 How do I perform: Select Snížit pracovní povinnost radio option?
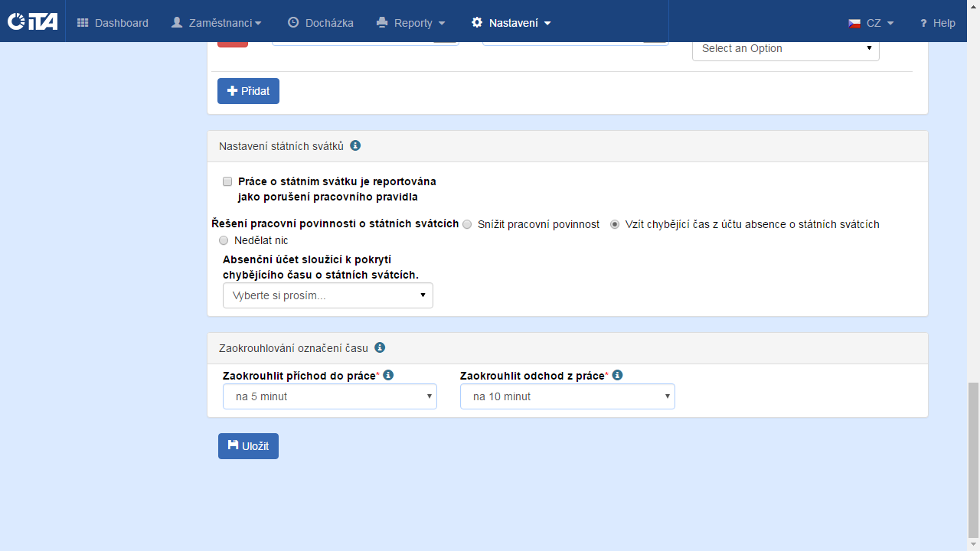(x=468, y=224)
